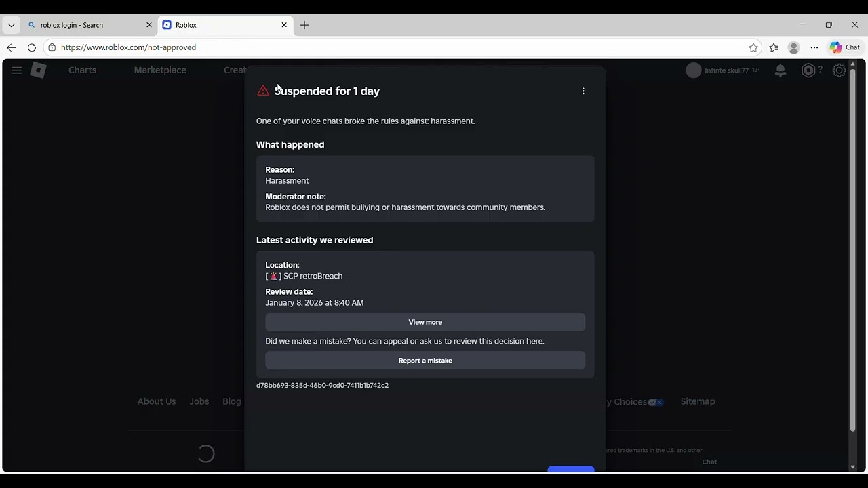Open the Robux balance icon
The image size is (868, 488).
pos(808,70)
